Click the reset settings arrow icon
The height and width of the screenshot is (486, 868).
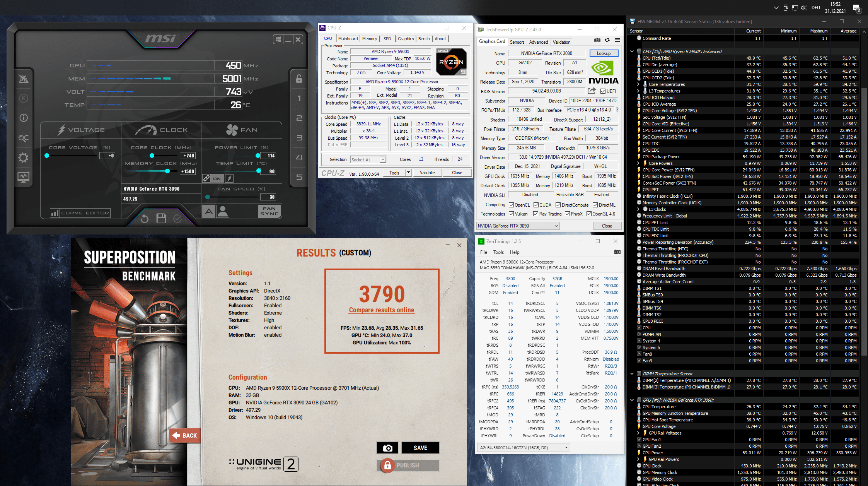click(x=145, y=219)
